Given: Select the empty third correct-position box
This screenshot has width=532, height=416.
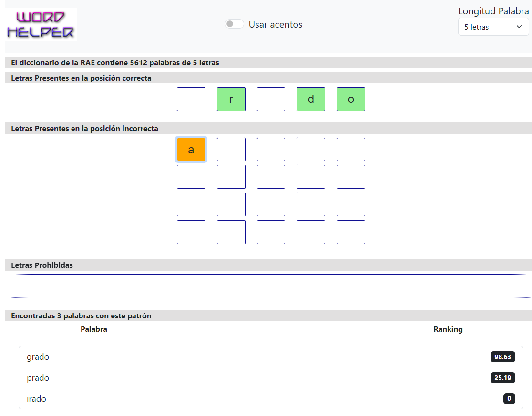Looking at the screenshot, I should point(271,99).
